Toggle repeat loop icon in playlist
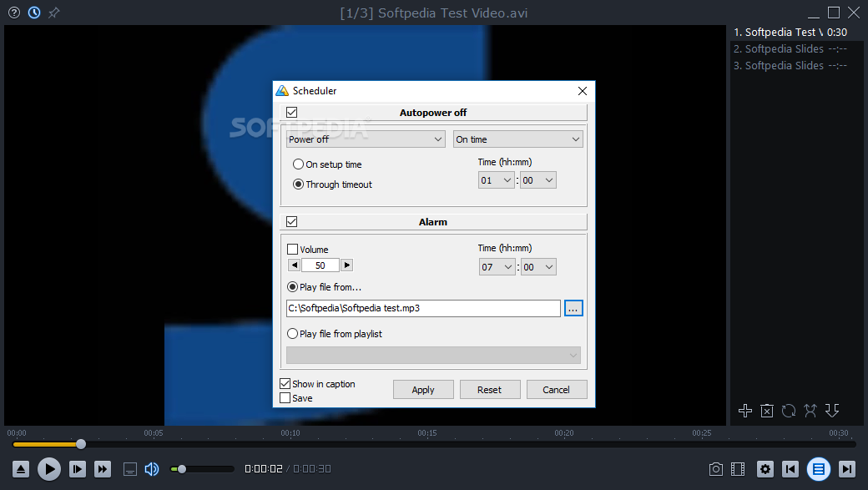The image size is (868, 490). (x=788, y=410)
